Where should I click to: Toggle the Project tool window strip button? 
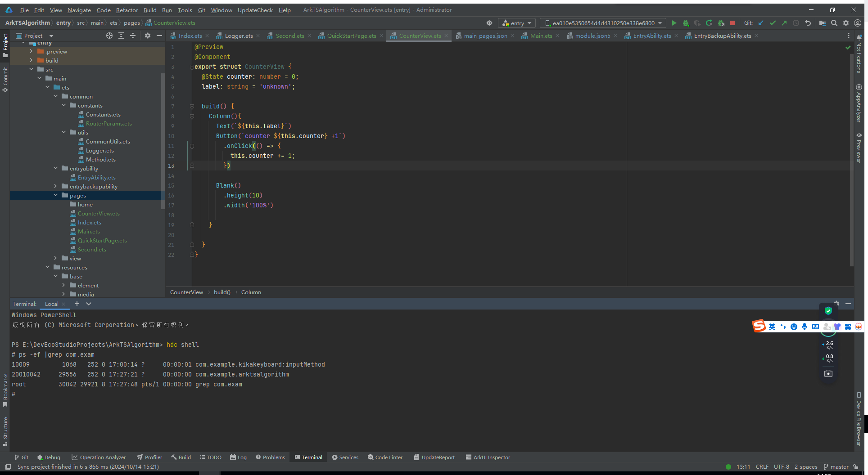(x=5, y=45)
